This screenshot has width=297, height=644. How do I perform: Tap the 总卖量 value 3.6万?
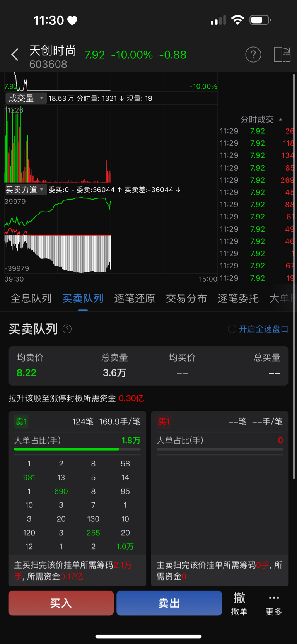click(114, 373)
